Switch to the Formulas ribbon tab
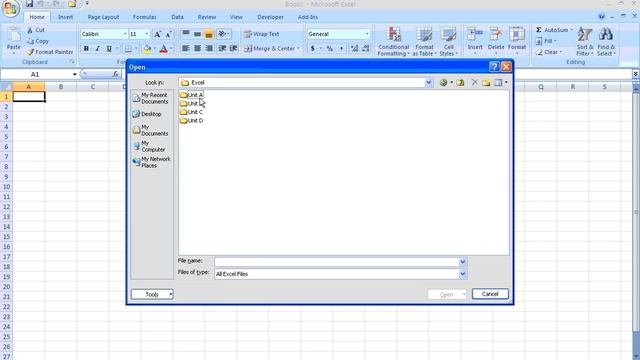Viewport: 640px width, 360px height. (144, 17)
